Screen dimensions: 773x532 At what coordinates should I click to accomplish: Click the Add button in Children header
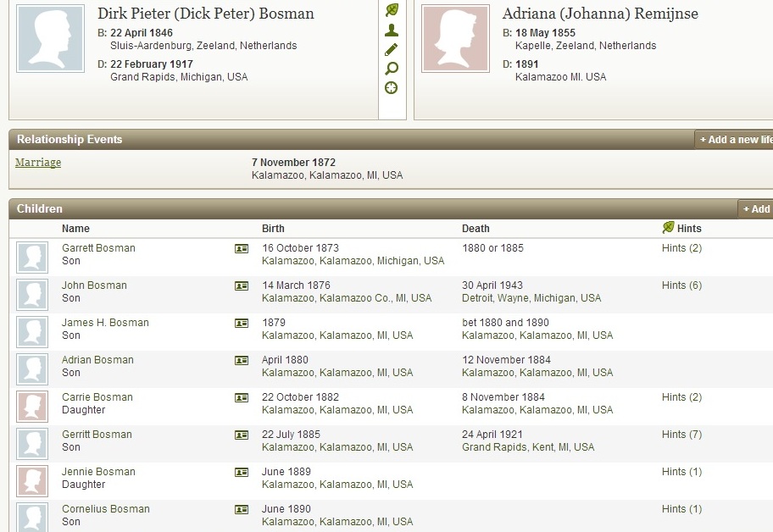tap(755, 209)
